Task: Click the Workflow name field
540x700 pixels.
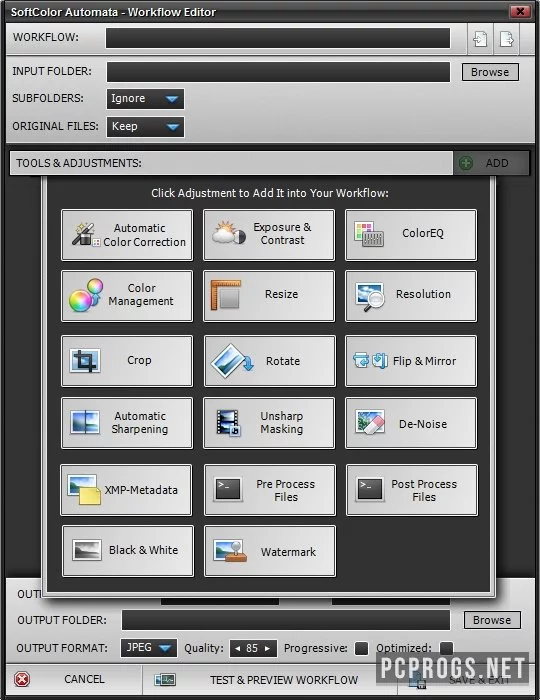Action: (278, 38)
